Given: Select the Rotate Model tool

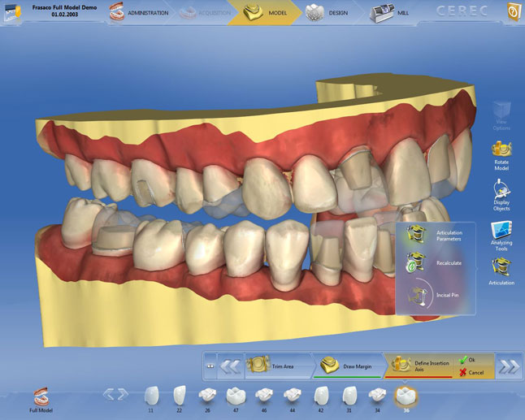Looking at the screenshot, I should [x=501, y=156].
